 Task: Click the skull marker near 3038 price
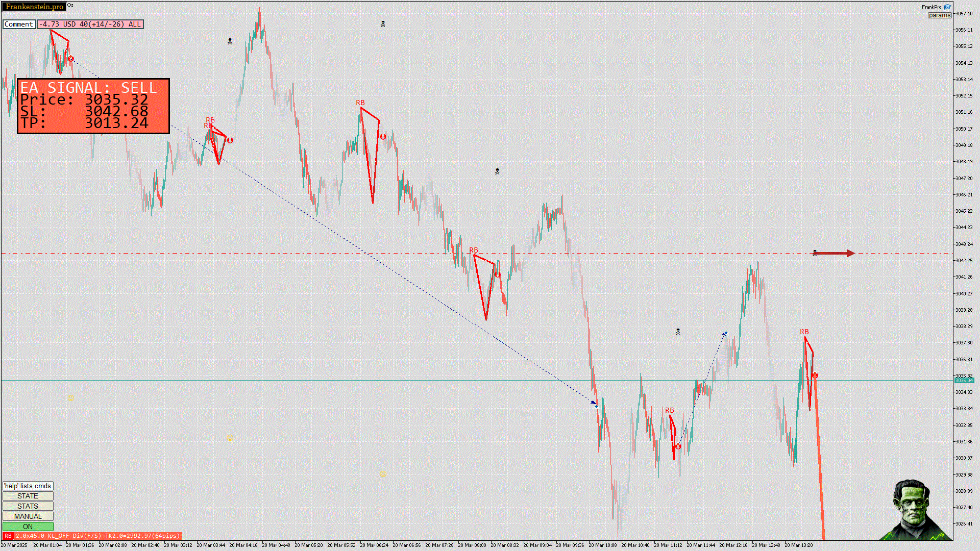pos(678,332)
